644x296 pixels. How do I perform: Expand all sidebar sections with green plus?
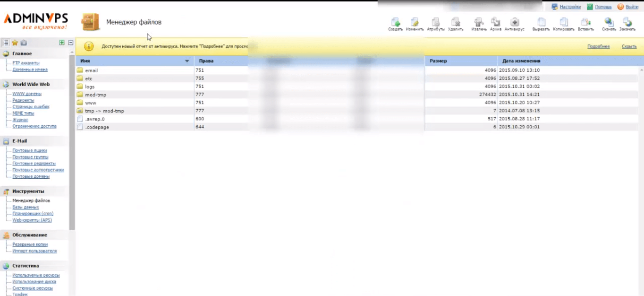pyautogui.click(x=62, y=43)
